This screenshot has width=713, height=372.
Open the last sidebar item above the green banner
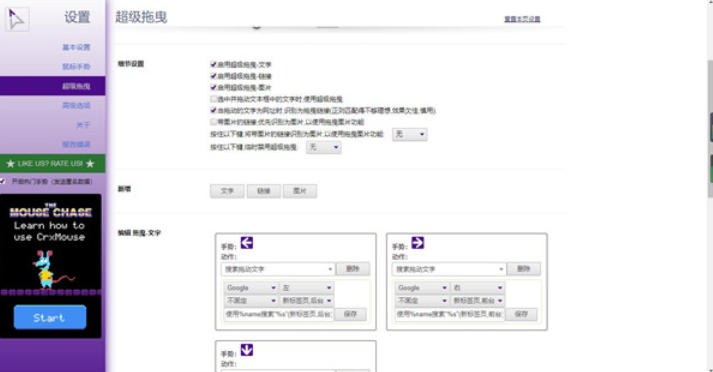point(76,145)
